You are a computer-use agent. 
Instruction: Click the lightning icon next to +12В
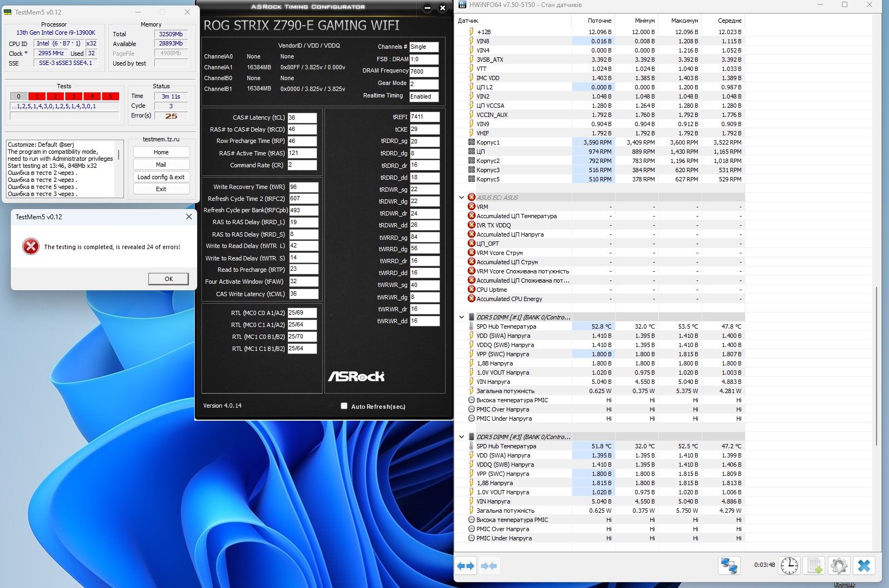[x=472, y=32]
